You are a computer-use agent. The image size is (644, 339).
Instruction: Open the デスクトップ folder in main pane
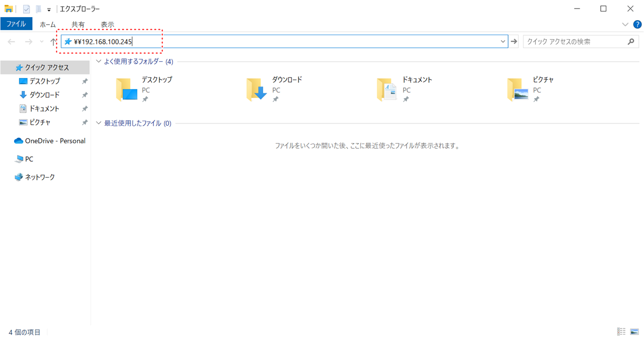pyautogui.click(x=126, y=90)
